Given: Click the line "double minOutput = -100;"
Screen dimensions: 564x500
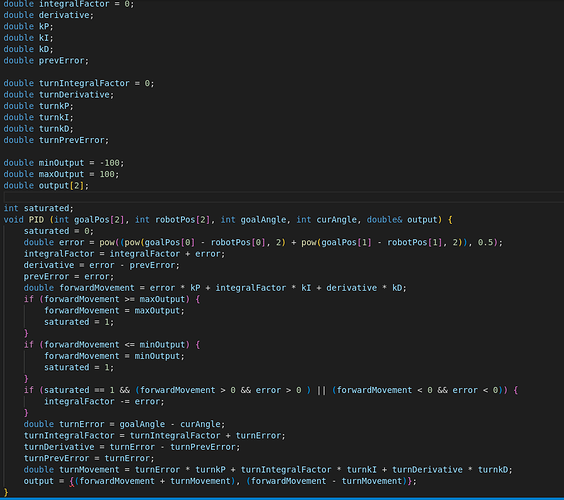Looking at the screenshot, I should pos(64,163).
